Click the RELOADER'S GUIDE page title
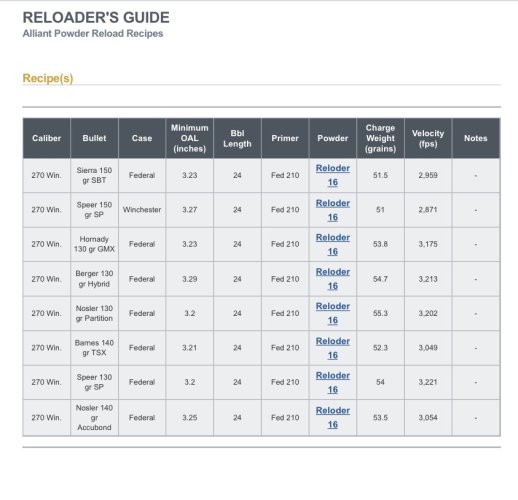The height and width of the screenshot is (500, 518). click(x=96, y=18)
